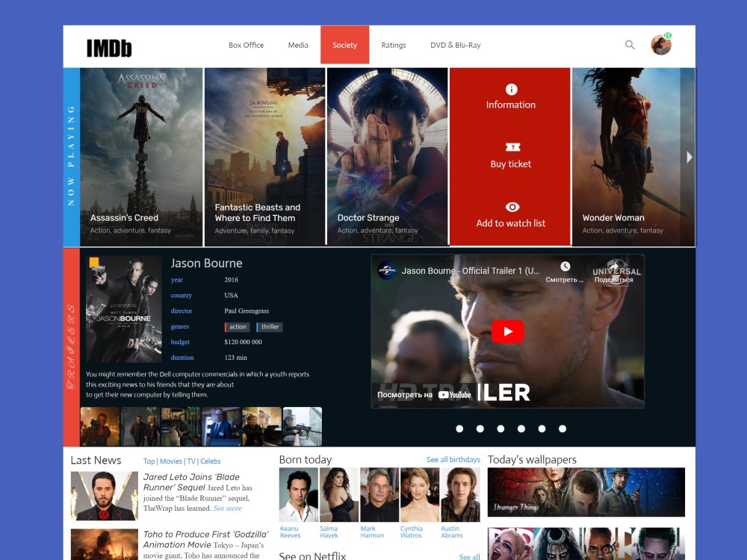Open Keanu Reeves birthday photo
The image size is (747, 560).
tap(299, 494)
